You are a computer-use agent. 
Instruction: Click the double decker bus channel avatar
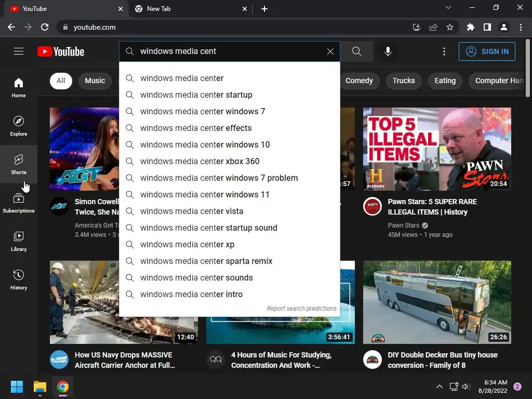(372, 360)
